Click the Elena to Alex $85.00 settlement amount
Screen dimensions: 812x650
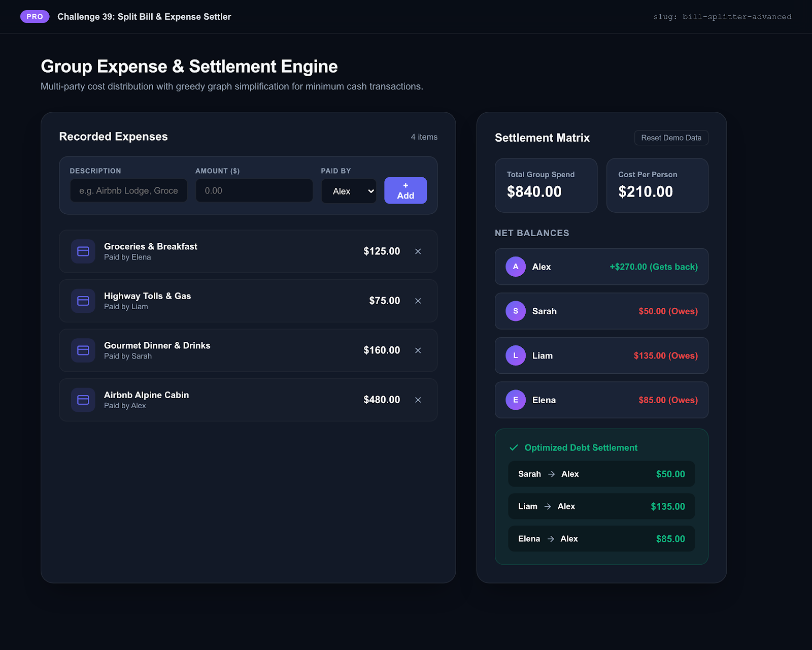(670, 539)
